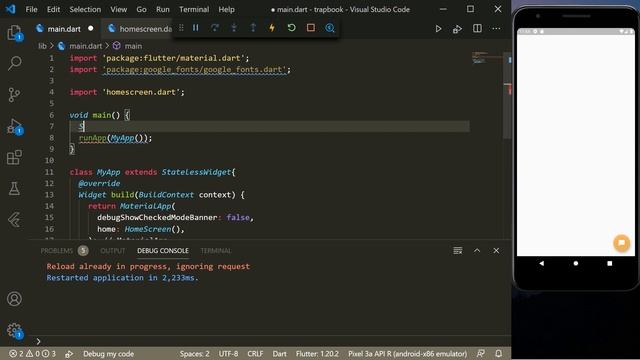Select the Debug Console tab
The height and width of the screenshot is (360, 640).
point(162,251)
